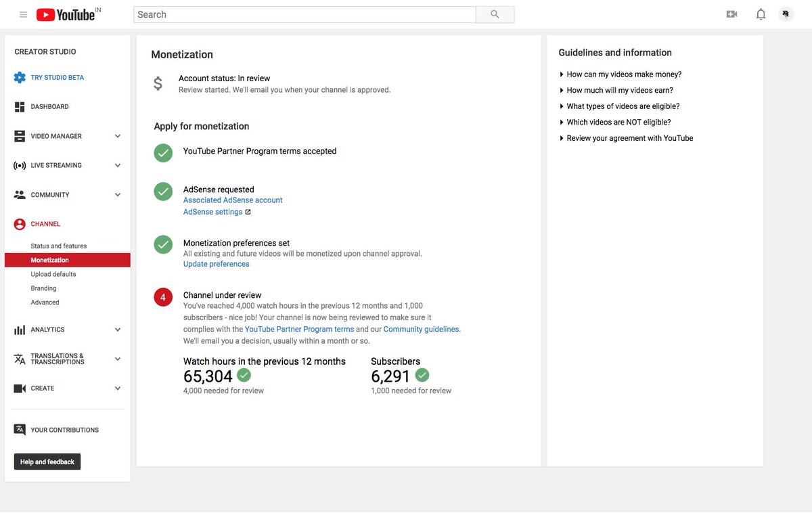Expand "Which videos are NOT eligible?"

(x=615, y=122)
